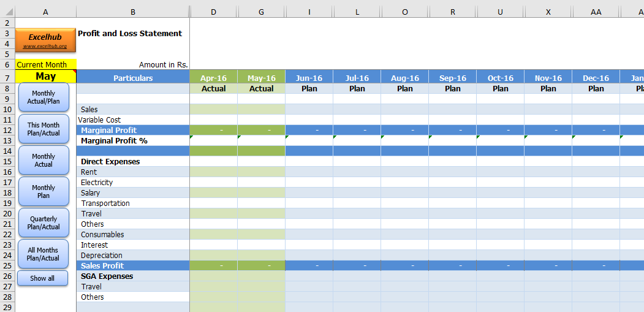Select the Current Month label cell
Image resolution: width=644 pixels, height=312 pixels.
(45, 64)
